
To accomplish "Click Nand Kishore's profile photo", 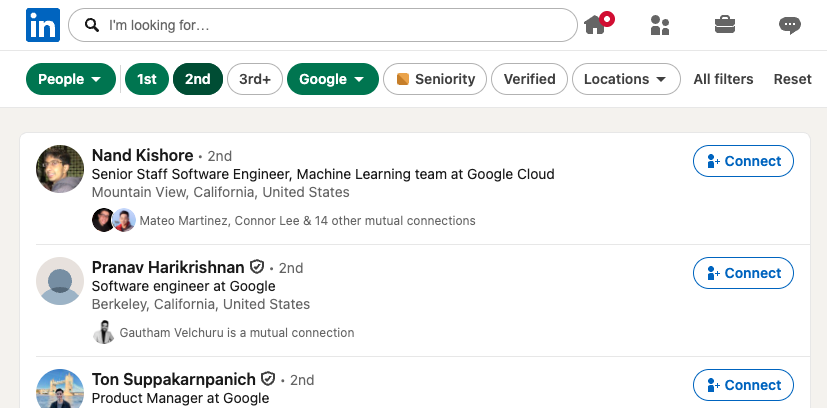I will click(60, 169).
